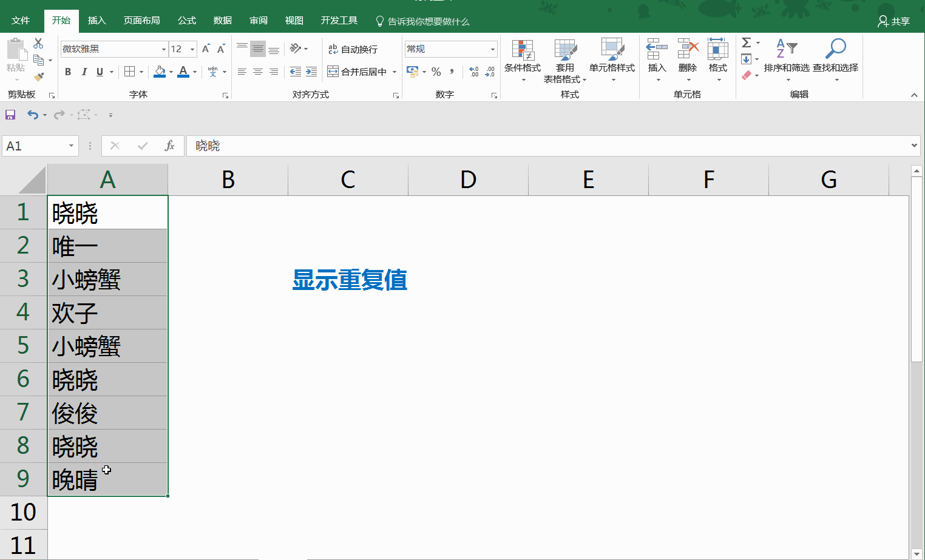Click the percent style icon
Screen dimensions: 925x560
436,72
